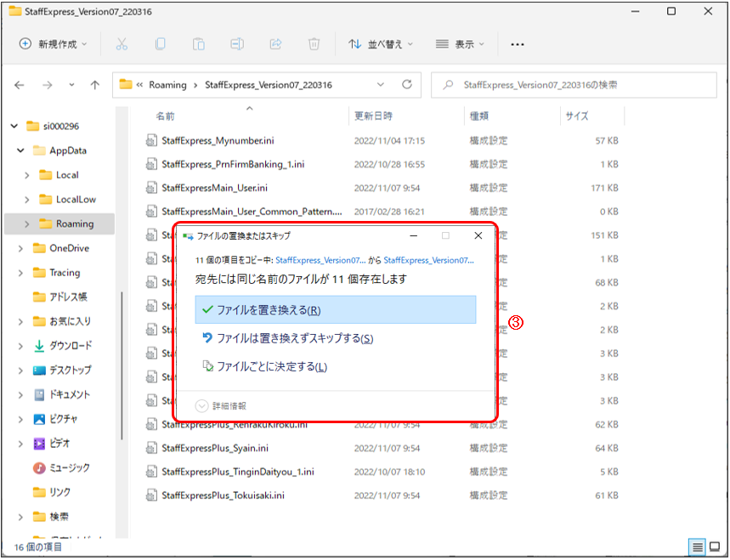730x560 pixels.
Task: Expand the OneDrive tree node
Action: 20,248
